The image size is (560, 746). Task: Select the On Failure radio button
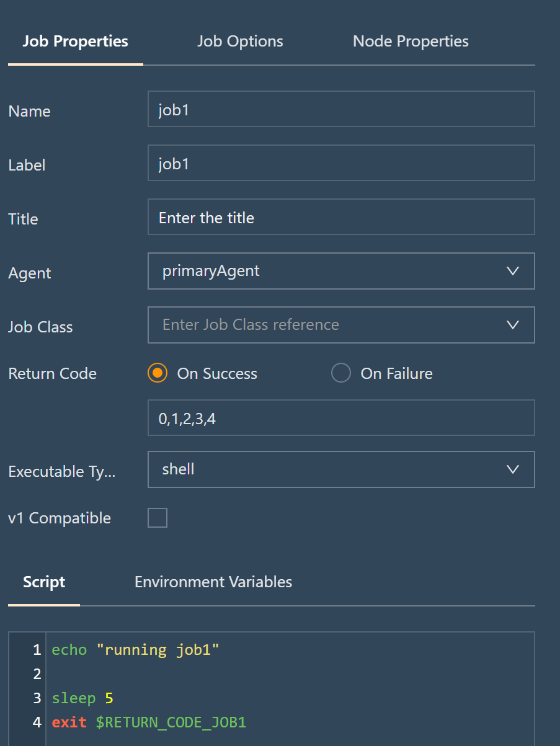(x=341, y=373)
